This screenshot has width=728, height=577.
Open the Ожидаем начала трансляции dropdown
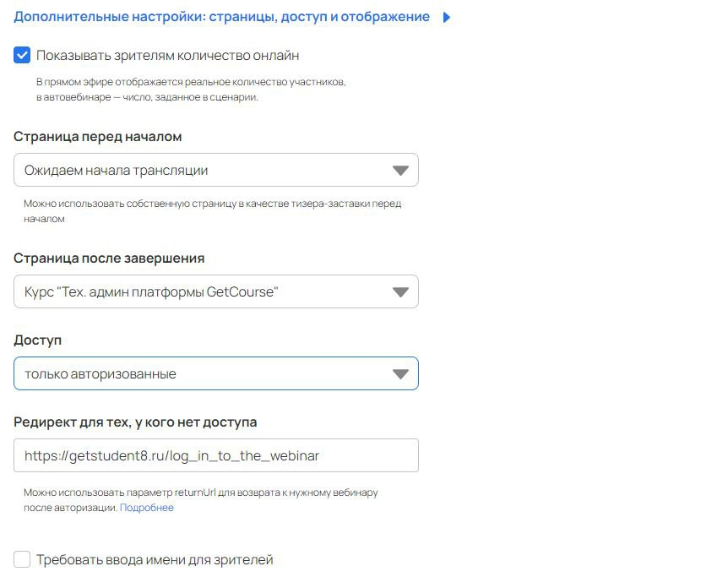coord(216,170)
